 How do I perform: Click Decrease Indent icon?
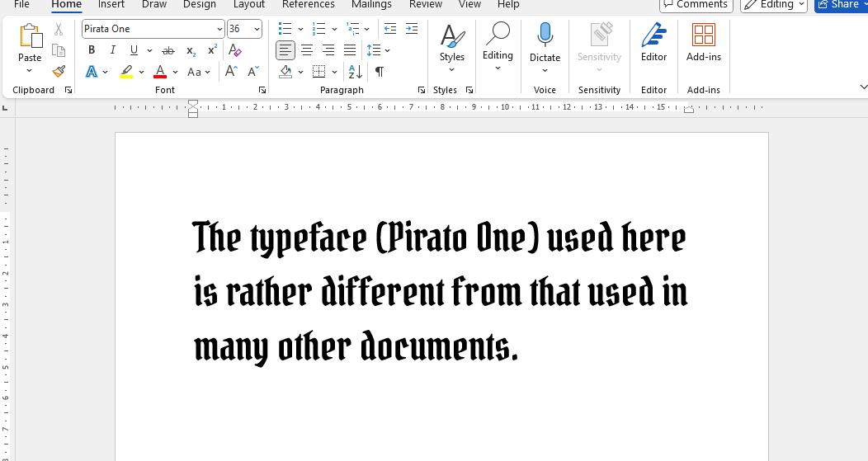click(x=390, y=29)
